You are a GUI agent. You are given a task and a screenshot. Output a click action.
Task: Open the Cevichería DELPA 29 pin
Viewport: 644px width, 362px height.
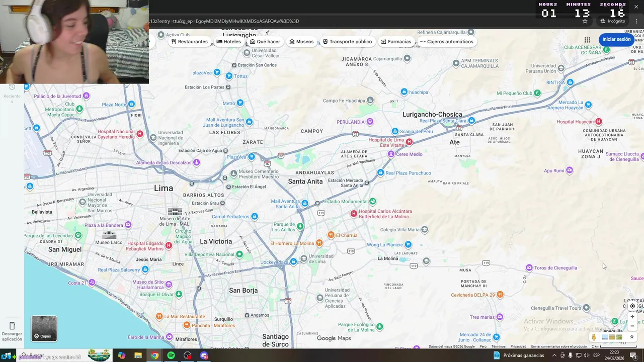click(x=500, y=295)
